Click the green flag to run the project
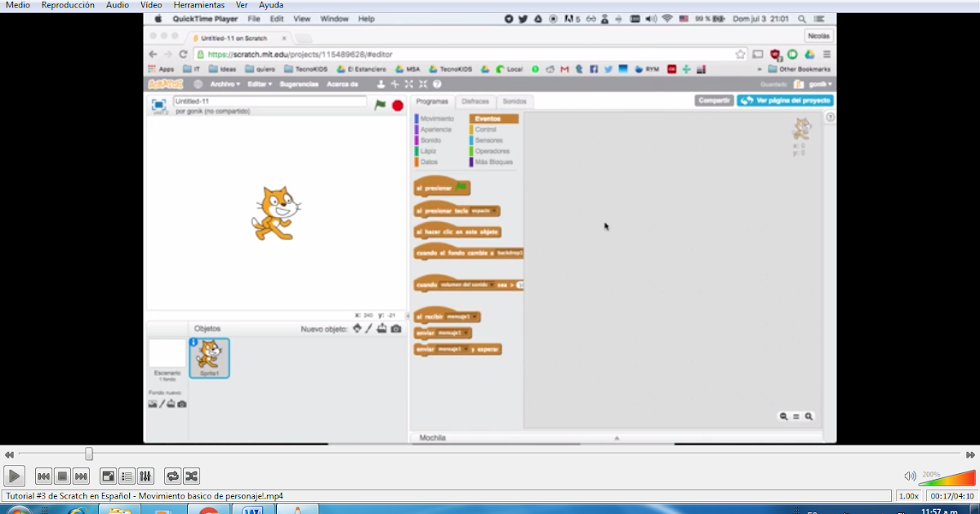Viewport: 980px width, 514px height. pos(380,104)
